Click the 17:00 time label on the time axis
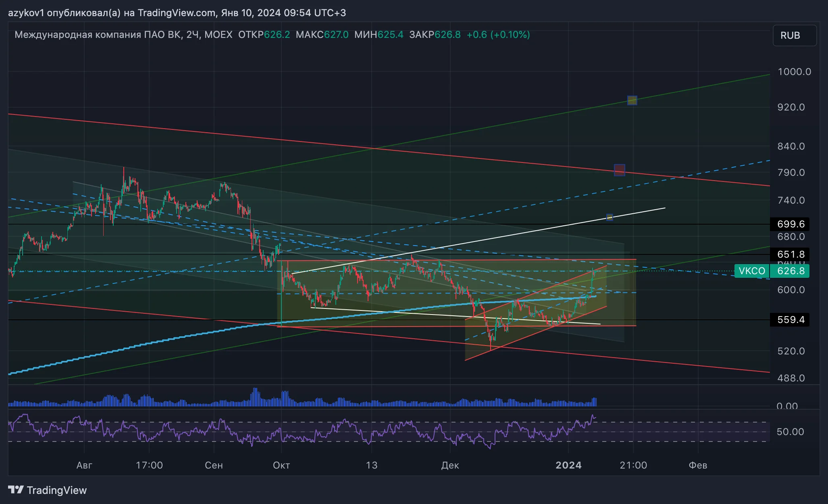Viewport: 828px width, 504px height. 149,465
